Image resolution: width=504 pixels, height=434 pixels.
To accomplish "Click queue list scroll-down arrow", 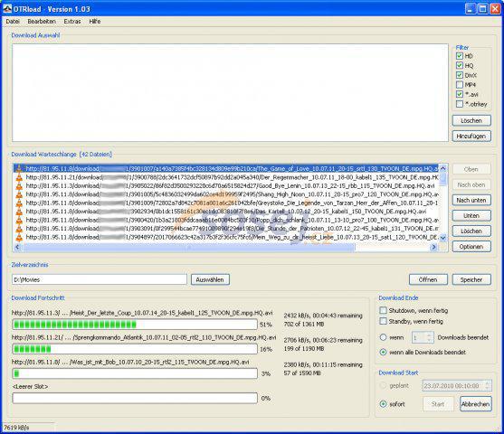I will tap(443, 238).
